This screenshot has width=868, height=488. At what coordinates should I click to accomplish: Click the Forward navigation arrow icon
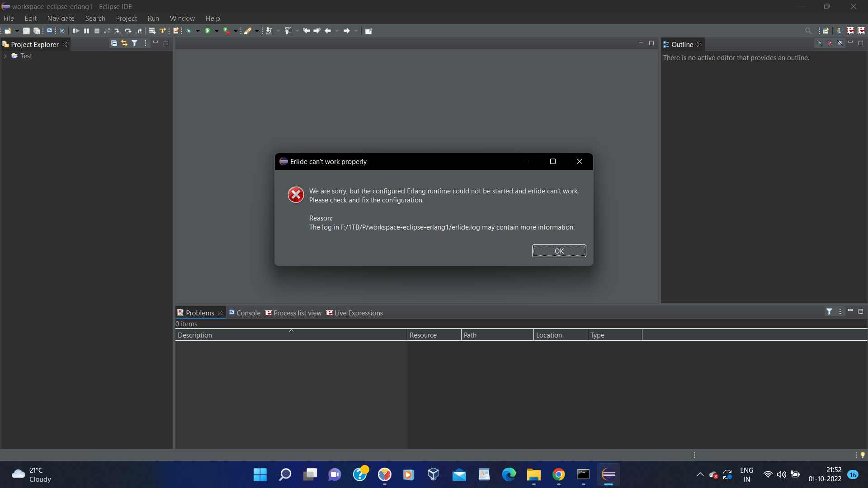click(347, 31)
